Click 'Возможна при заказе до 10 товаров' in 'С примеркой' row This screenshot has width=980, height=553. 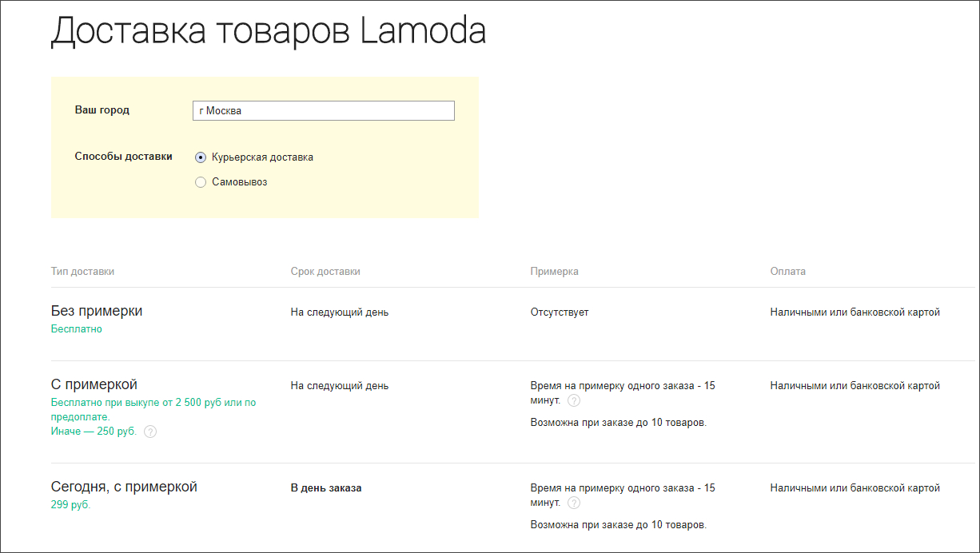click(x=619, y=423)
